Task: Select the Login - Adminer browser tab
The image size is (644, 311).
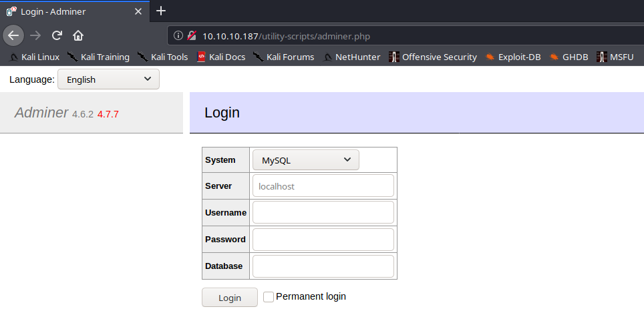Action: 67,11
